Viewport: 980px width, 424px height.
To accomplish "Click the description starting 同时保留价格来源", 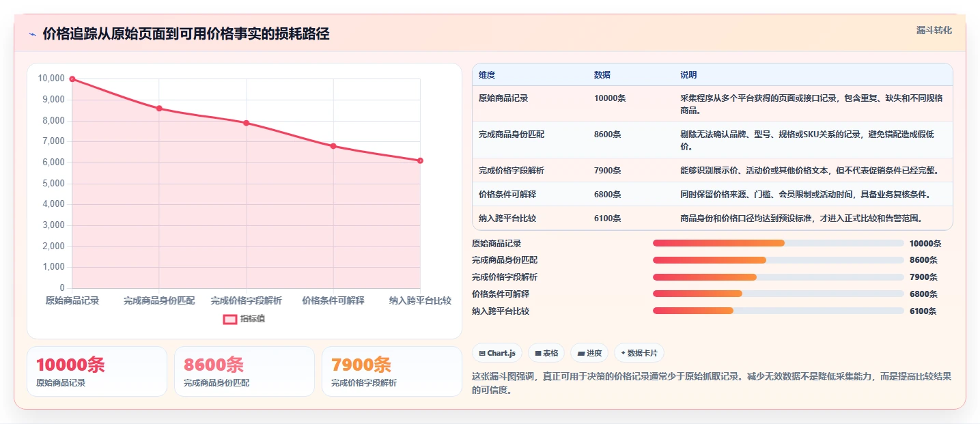I will pyautogui.click(x=806, y=195).
